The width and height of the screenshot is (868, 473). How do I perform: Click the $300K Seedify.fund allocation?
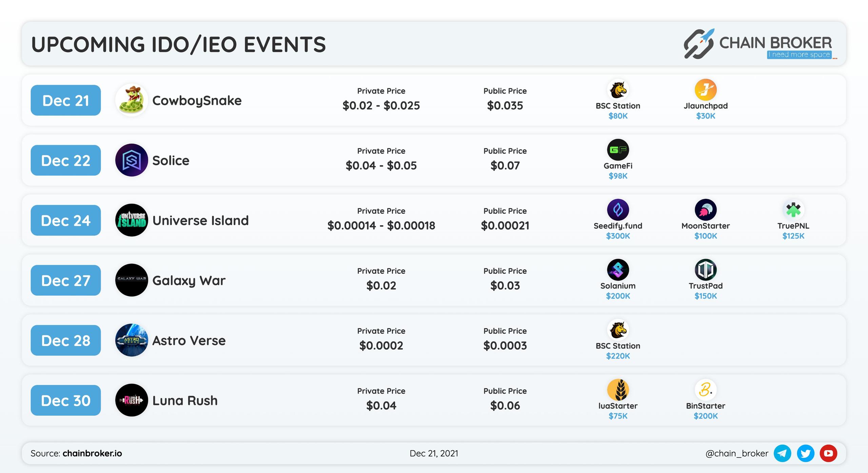[618, 236]
